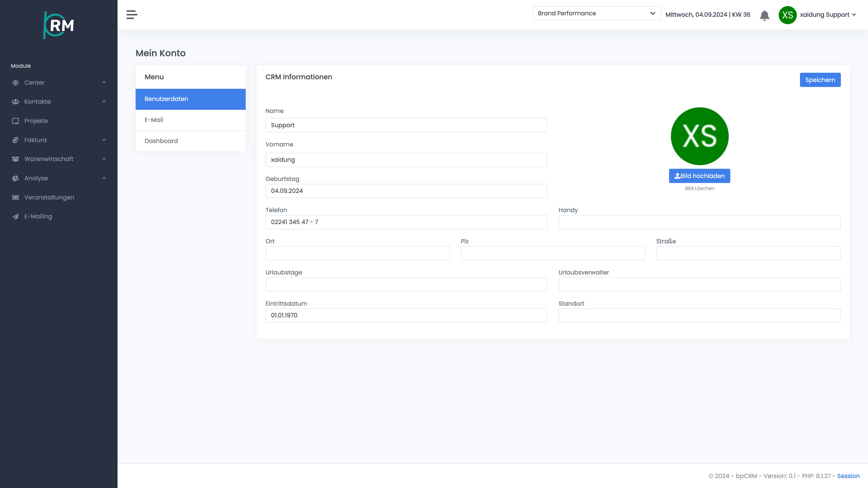The height and width of the screenshot is (488, 868).
Task: Expand the Analyse module chevron
Action: click(104, 178)
